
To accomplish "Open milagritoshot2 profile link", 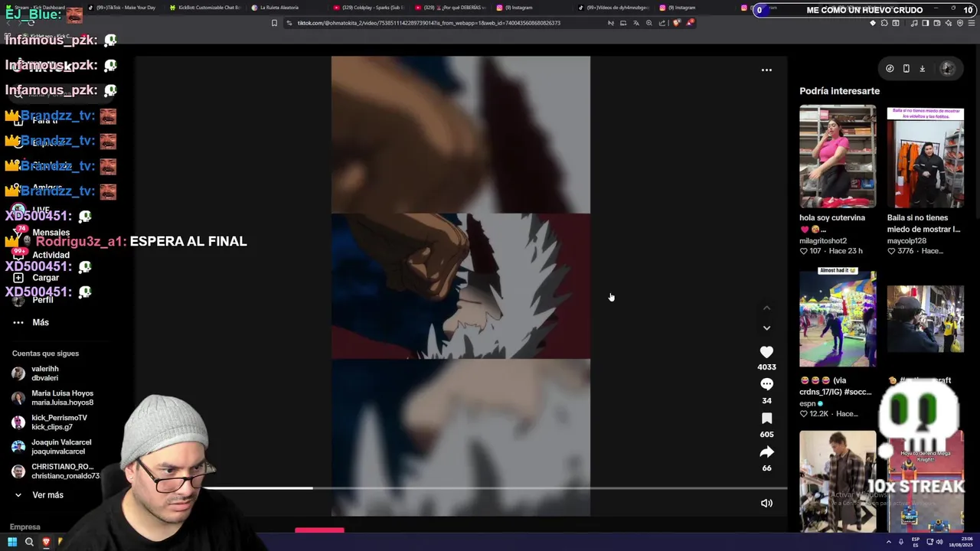I will 823,241.
